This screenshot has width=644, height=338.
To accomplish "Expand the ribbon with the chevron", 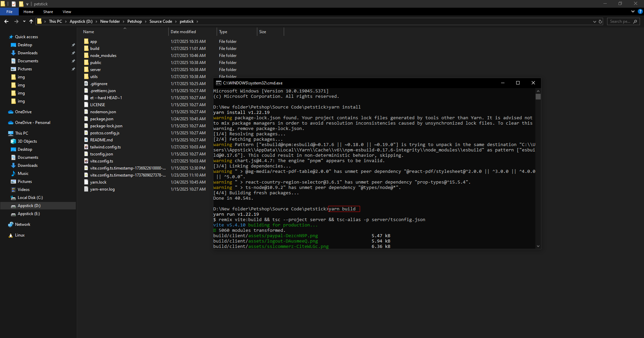I will click(633, 11).
